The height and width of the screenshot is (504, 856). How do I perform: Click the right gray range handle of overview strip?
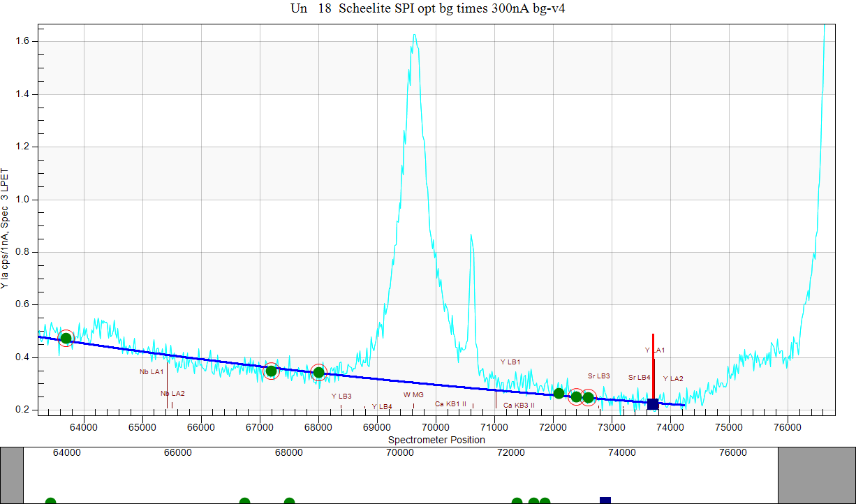(816, 475)
